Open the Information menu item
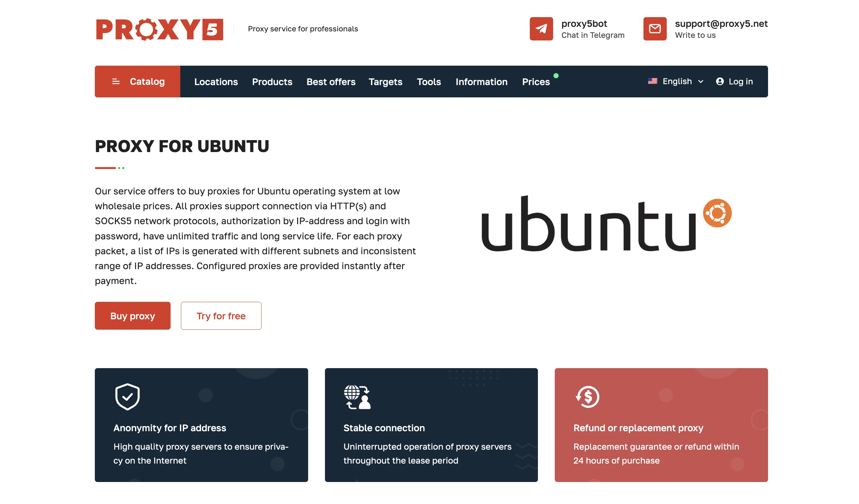 click(481, 82)
